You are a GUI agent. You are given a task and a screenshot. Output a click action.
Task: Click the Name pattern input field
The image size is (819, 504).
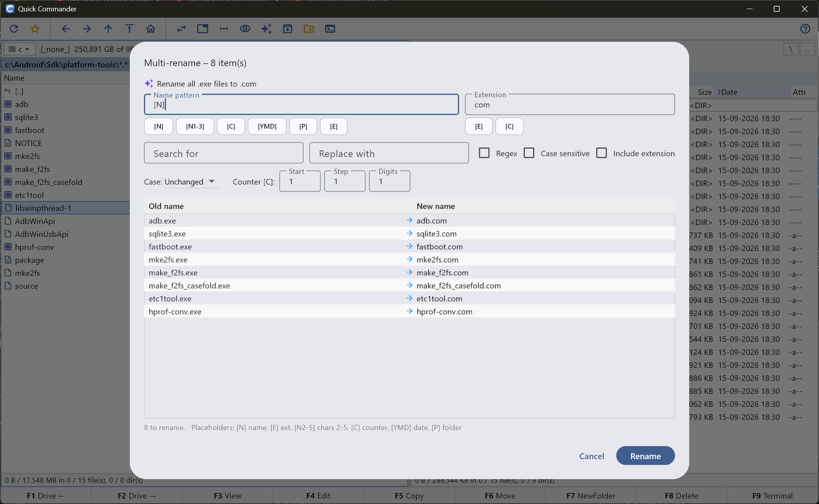(301, 105)
